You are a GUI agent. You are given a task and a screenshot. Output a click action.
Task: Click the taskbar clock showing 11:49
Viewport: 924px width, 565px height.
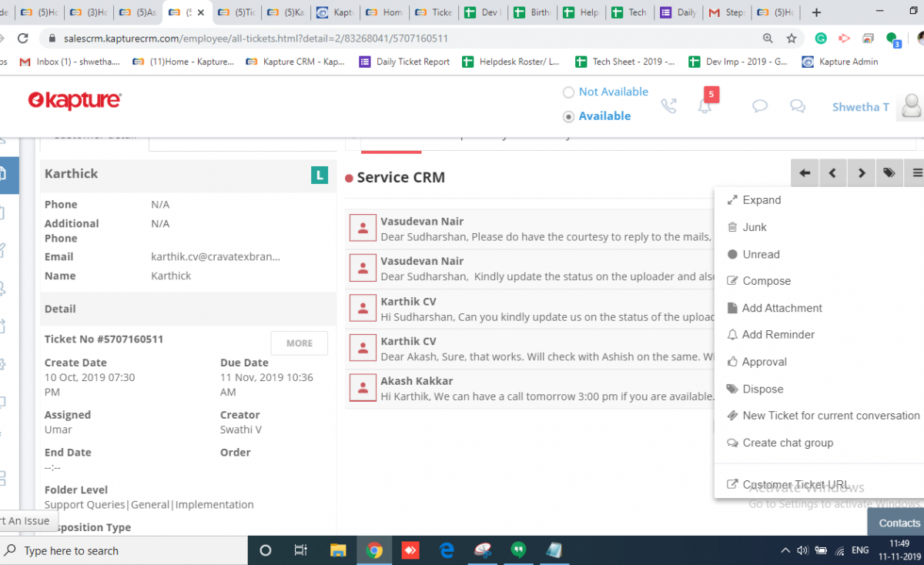[x=899, y=543]
